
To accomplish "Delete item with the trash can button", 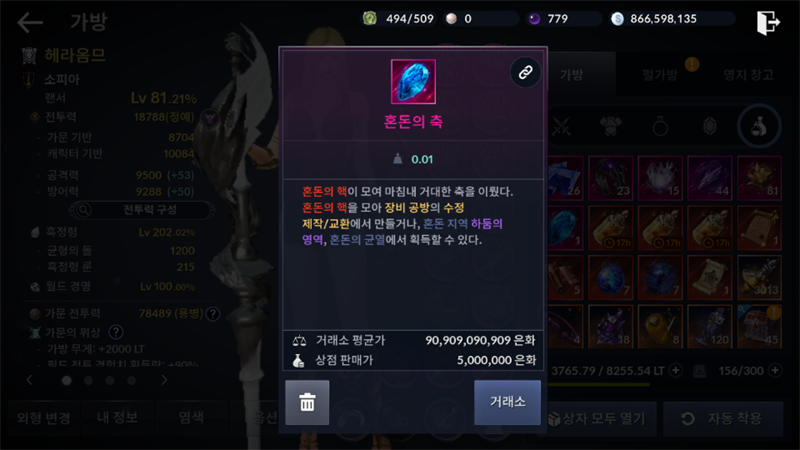I will 307,402.
